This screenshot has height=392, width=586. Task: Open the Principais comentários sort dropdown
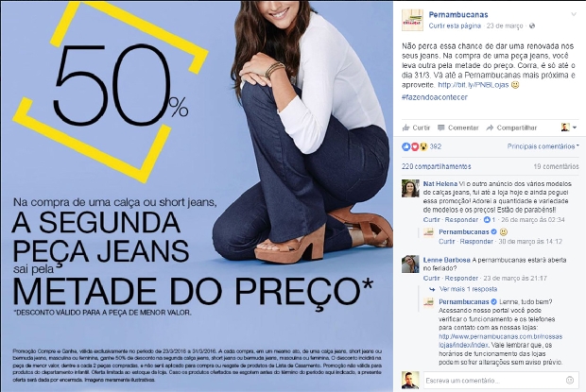[543, 146]
